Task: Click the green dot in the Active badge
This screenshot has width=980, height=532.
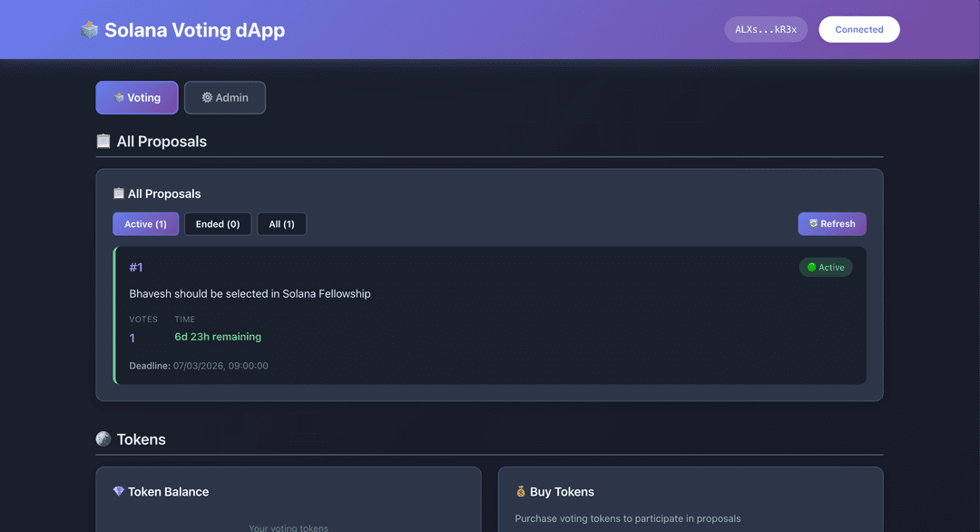Action: (x=810, y=267)
